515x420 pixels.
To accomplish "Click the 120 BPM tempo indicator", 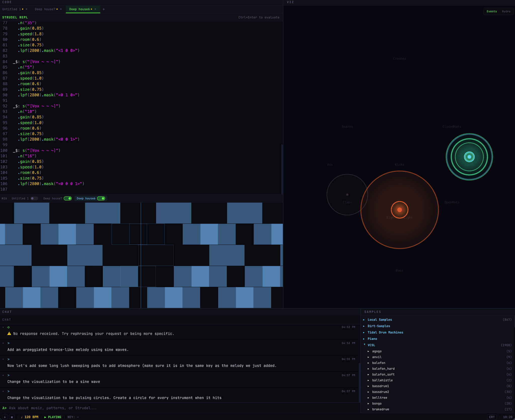I will coord(31,417).
